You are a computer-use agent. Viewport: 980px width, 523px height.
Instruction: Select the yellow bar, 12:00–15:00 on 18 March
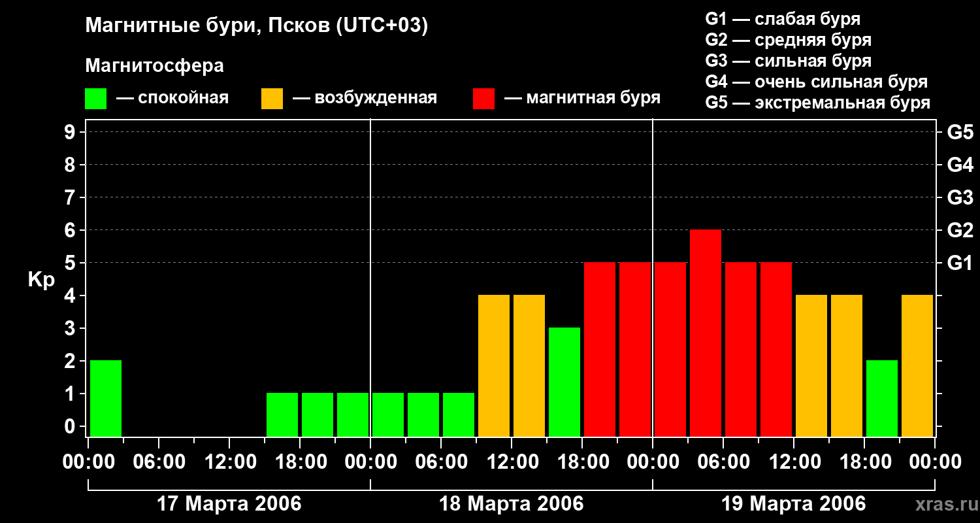(x=529, y=365)
